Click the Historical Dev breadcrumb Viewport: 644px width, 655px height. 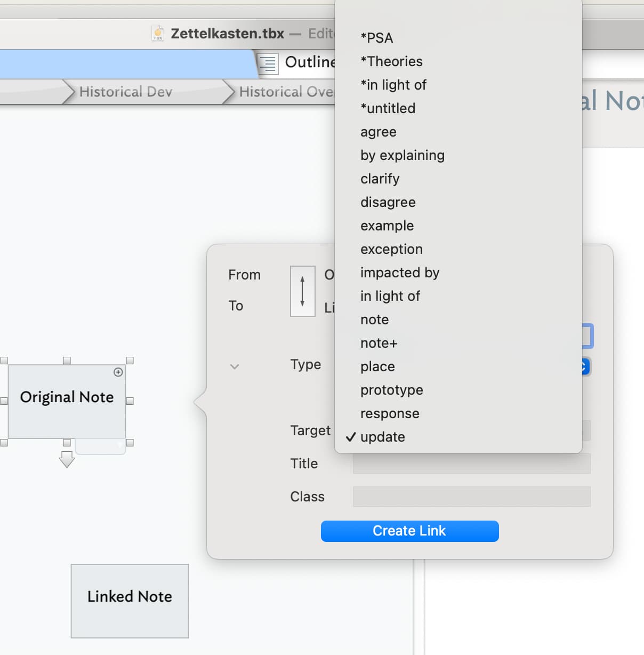[125, 92]
